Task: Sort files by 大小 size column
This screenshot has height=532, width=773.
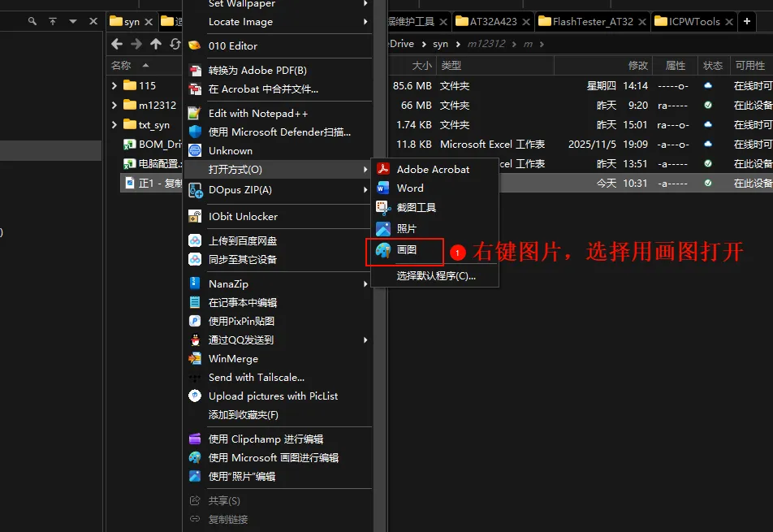Action: point(421,65)
